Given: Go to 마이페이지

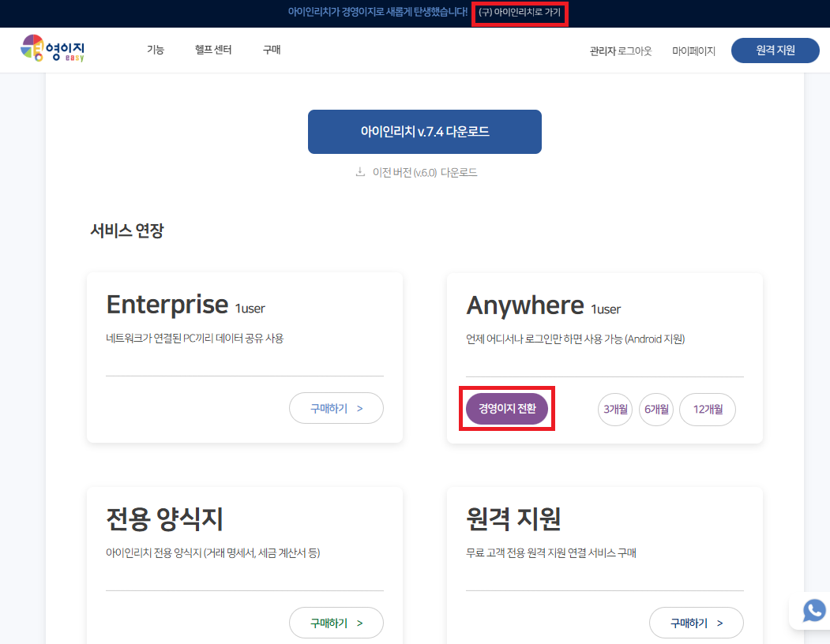Looking at the screenshot, I should coord(693,51).
